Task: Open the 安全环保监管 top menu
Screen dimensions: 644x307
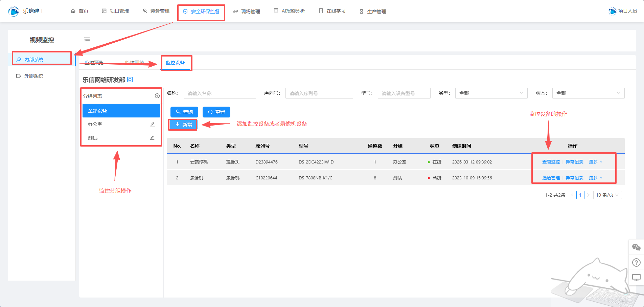Action: pos(202,12)
